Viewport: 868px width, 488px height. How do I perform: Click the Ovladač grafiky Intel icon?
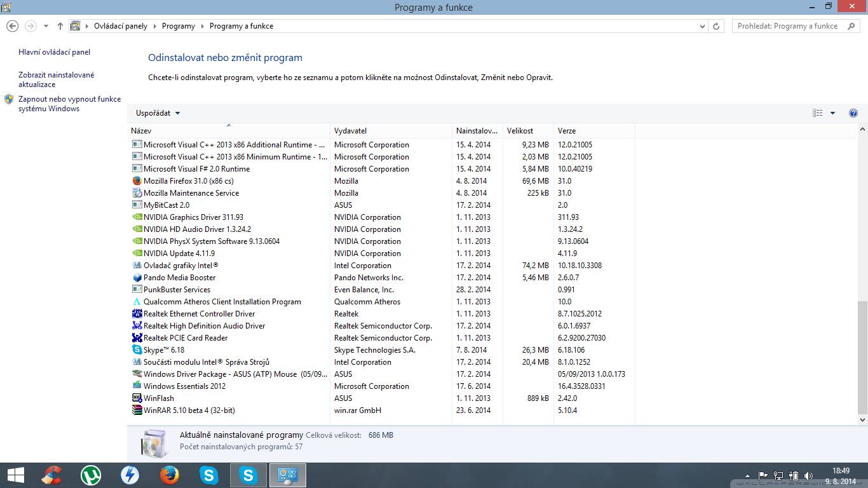137,266
